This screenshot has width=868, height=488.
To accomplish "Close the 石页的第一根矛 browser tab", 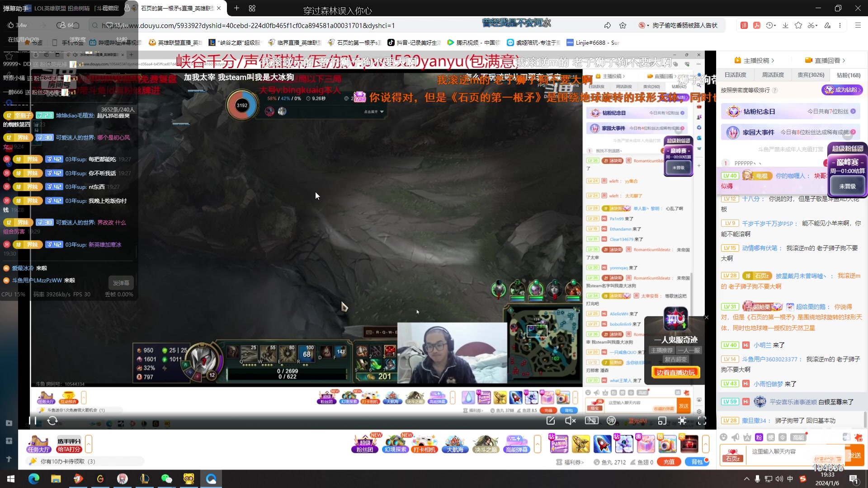I will point(219,8).
